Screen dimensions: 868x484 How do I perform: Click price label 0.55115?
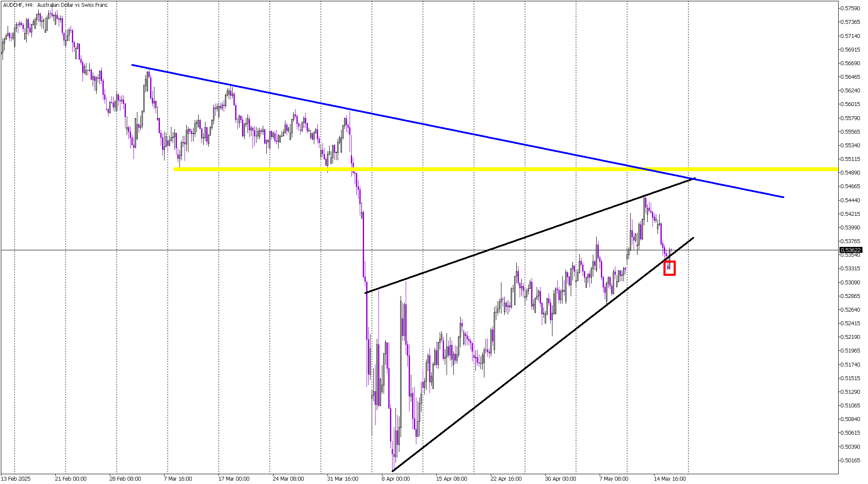[851, 159]
